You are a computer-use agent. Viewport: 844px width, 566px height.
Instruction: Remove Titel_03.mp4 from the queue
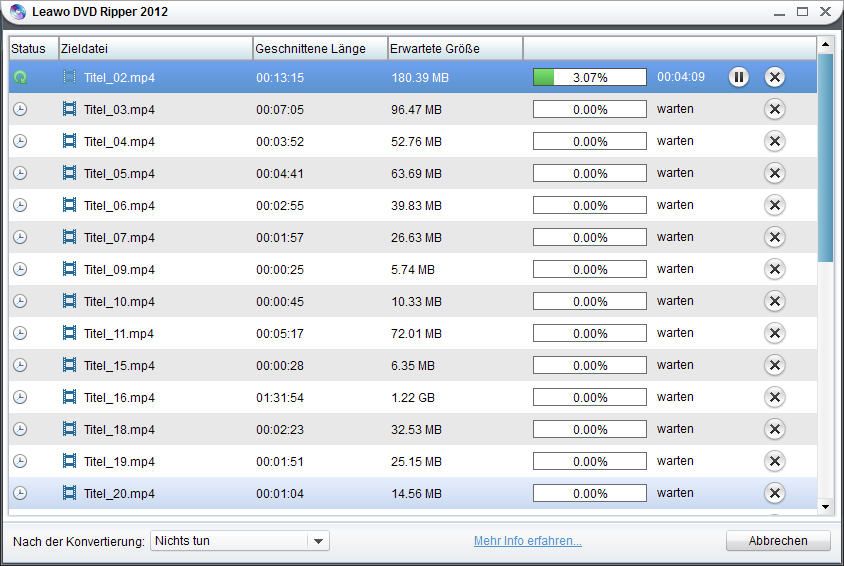tap(774, 109)
